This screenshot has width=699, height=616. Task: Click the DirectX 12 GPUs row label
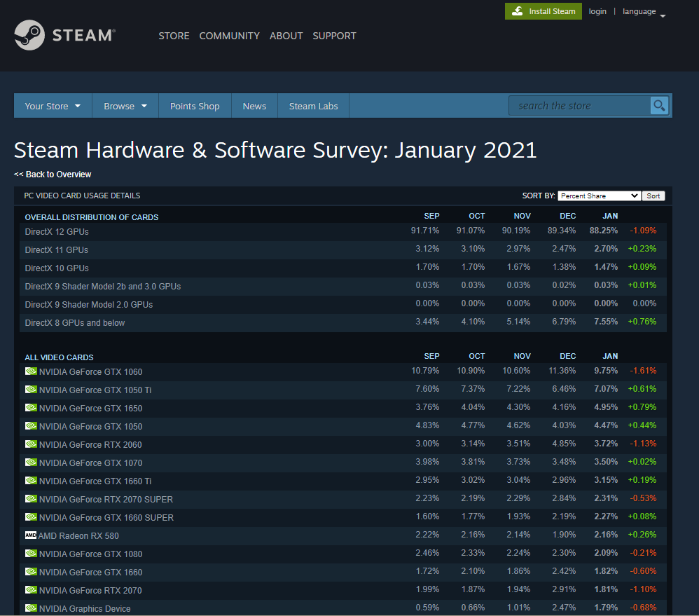coord(57,232)
